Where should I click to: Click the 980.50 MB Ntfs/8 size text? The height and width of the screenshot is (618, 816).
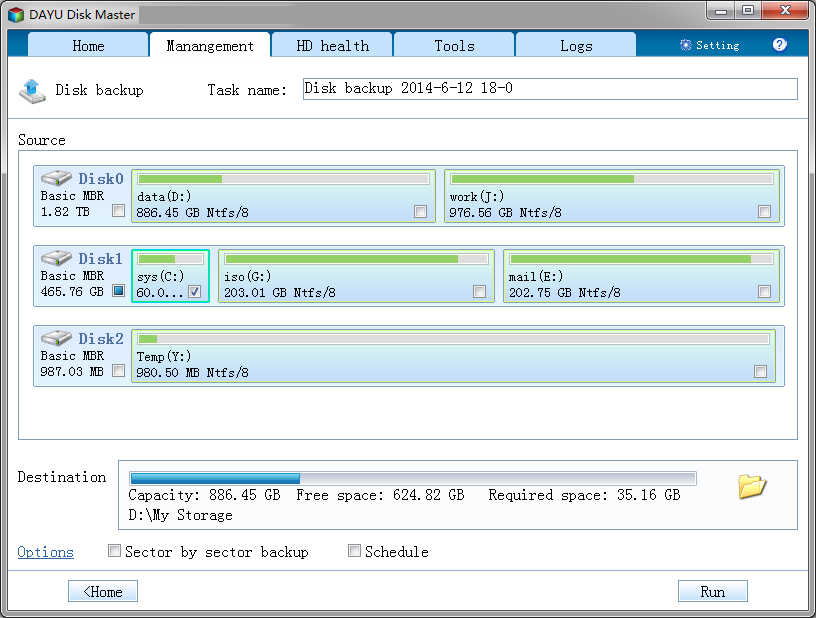pyautogui.click(x=192, y=372)
